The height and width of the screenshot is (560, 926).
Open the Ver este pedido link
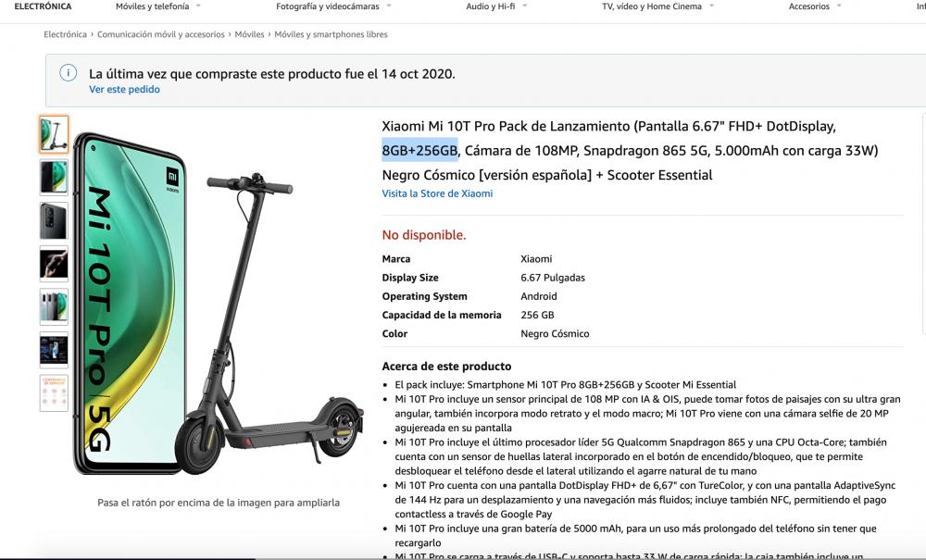pos(124,89)
